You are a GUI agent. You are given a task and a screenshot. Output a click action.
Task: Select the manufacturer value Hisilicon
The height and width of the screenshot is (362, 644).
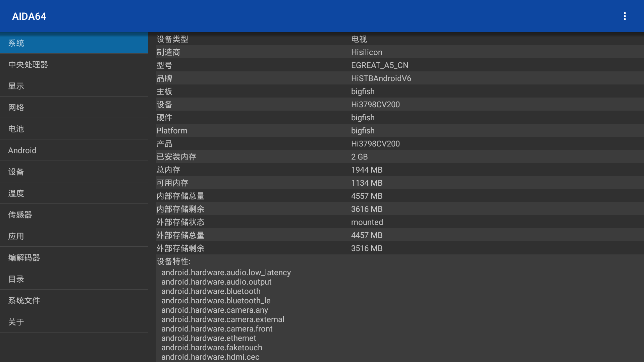point(367,52)
